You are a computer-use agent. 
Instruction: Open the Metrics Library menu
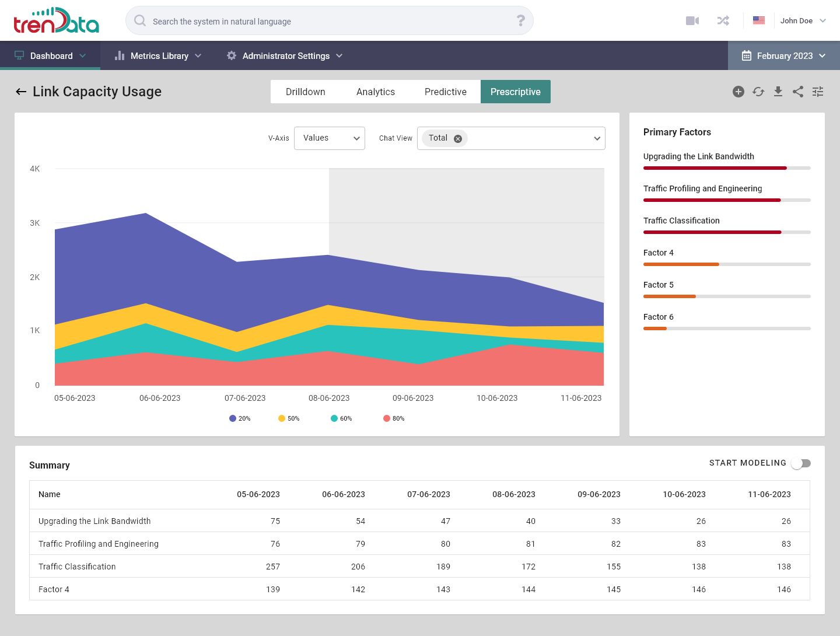coord(159,56)
